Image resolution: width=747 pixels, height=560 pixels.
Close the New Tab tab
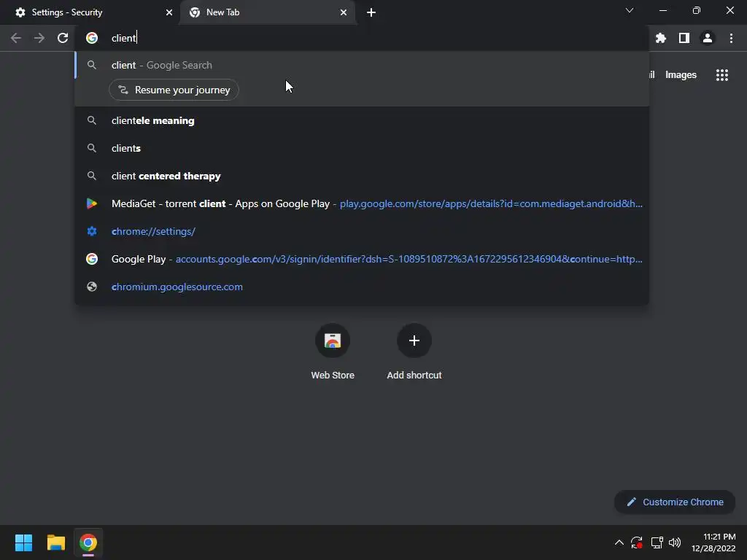(344, 12)
